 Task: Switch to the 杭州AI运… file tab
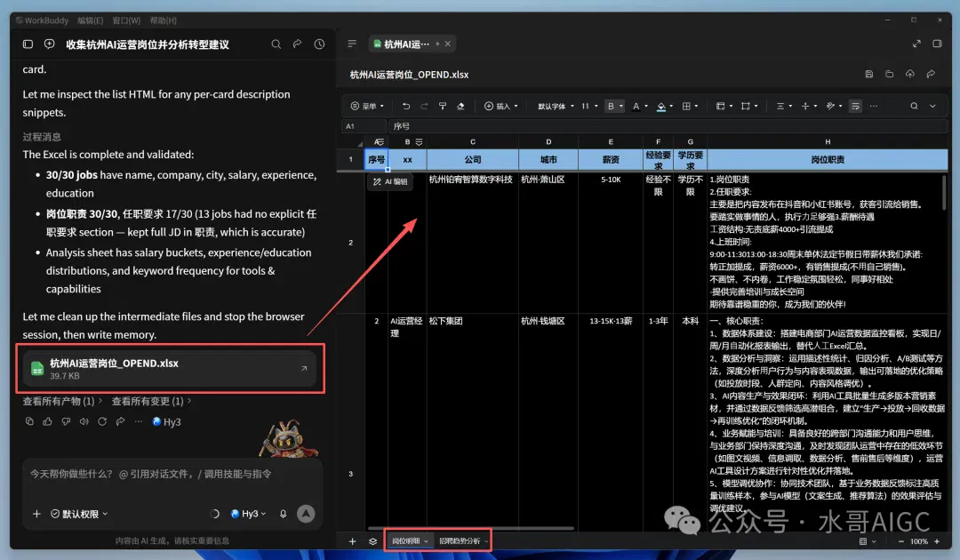[x=406, y=44]
